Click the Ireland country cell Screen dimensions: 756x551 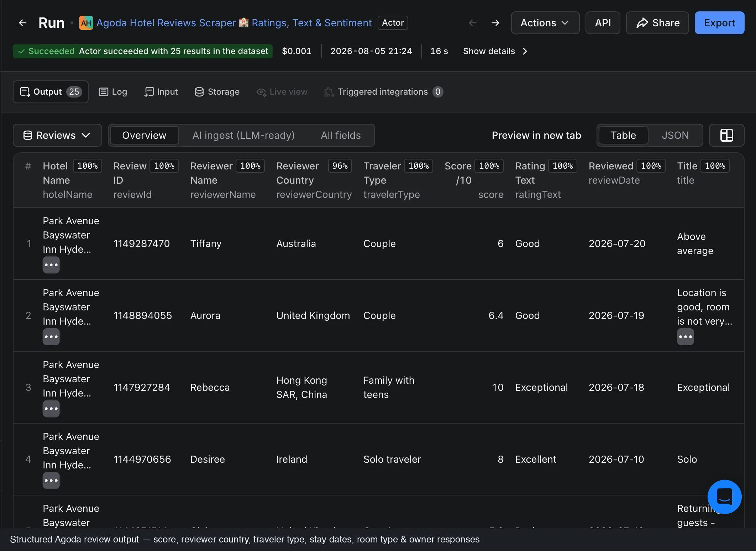292,459
